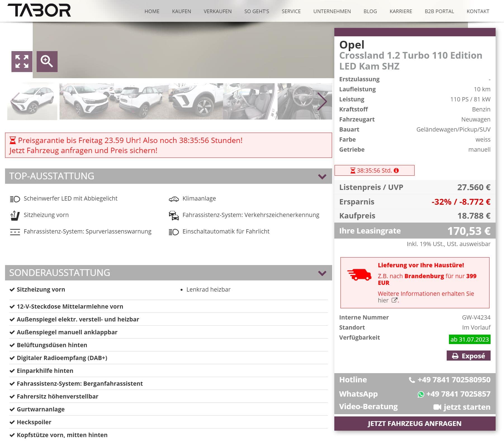The height and width of the screenshot is (441, 504).
Task: Click the traffic sign recognition icon
Action: [x=174, y=216]
